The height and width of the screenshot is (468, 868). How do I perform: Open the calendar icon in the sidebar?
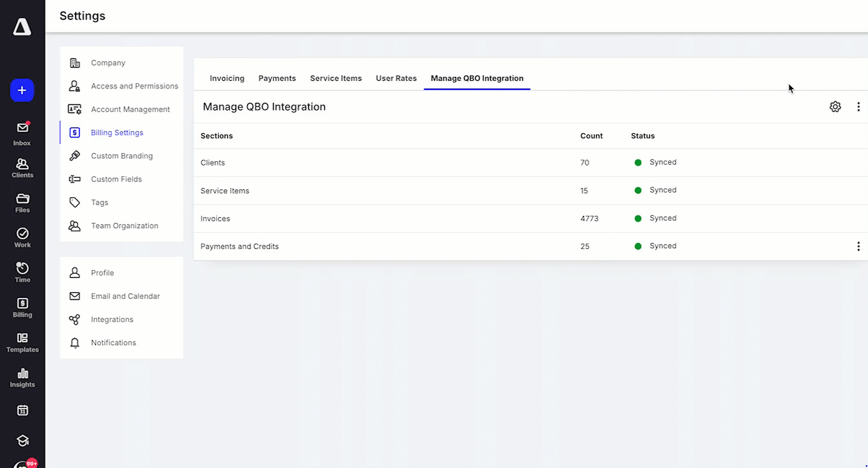pos(22,410)
